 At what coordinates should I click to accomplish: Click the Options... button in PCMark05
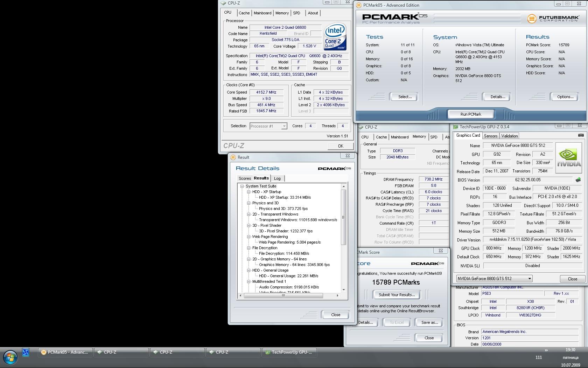pyautogui.click(x=565, y=97)
